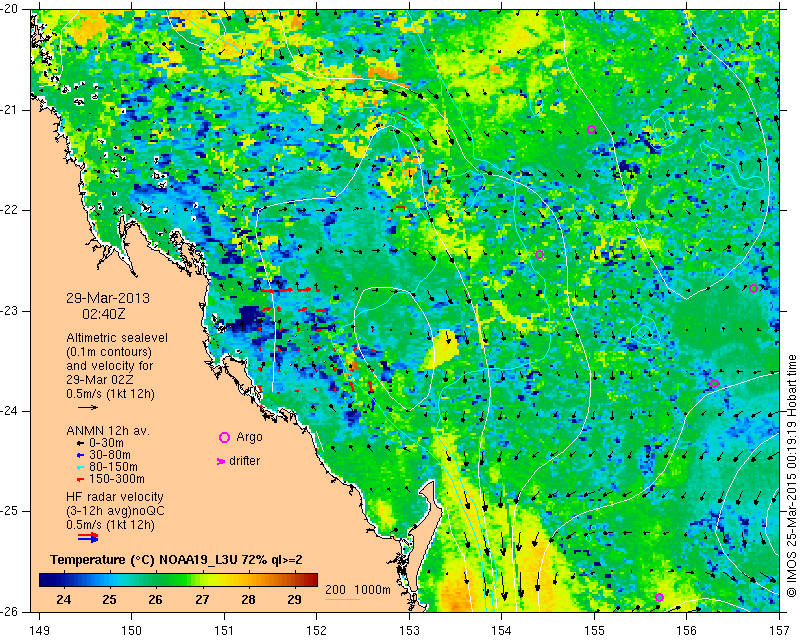This screenshot has width=800, height=640.
Task: Click the '80-150m' depth label
Action: 113,467
